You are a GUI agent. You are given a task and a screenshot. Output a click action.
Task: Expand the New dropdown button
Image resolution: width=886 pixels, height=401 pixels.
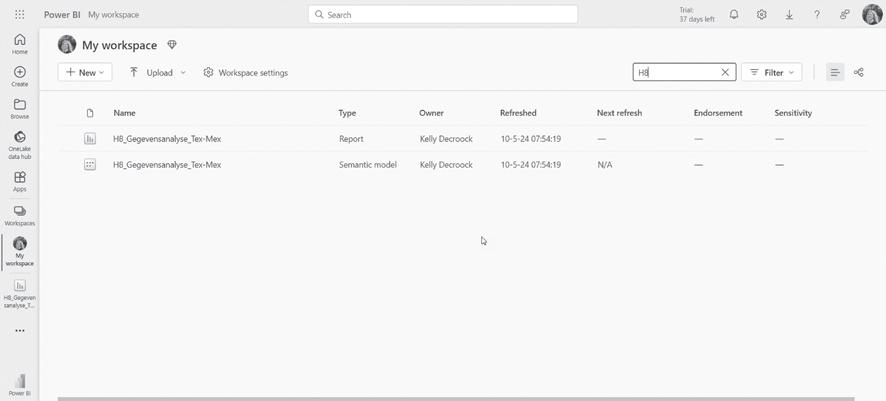85,72
